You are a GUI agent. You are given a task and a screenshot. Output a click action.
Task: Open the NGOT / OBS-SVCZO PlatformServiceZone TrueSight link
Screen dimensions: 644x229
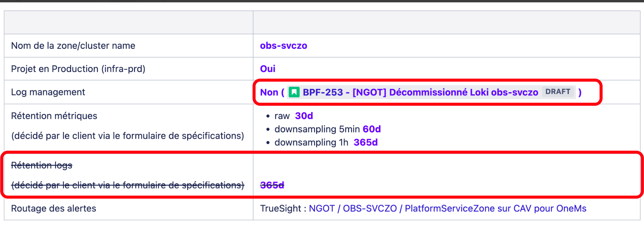point(447,208)
